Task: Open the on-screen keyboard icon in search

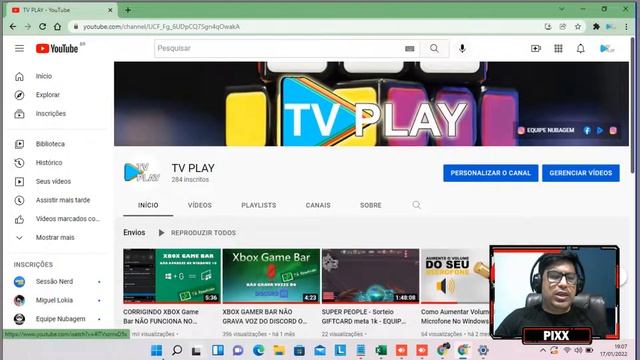Action: tap(410, 49)
